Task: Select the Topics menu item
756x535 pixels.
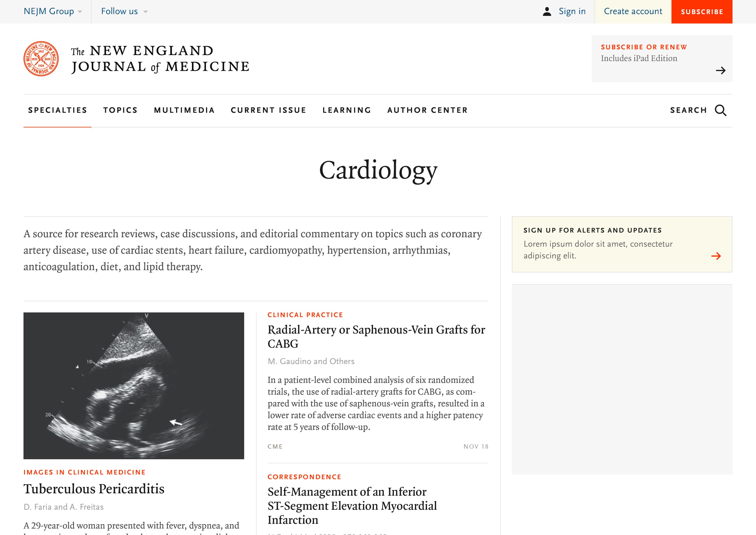Action: 121,110
